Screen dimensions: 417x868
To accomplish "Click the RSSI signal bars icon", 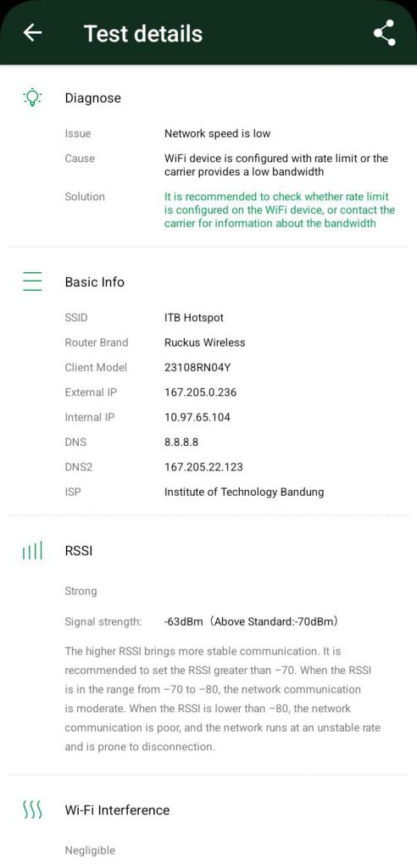I will click(x=32, y=551).
